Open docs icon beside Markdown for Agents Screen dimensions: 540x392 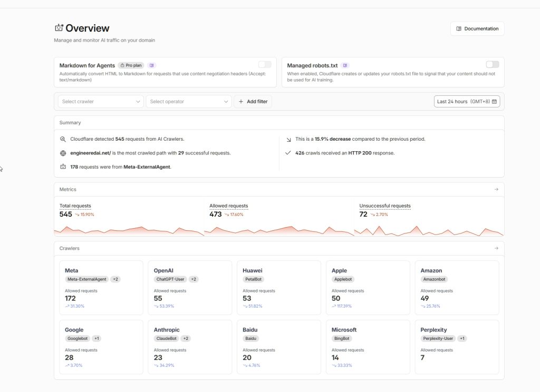click(x=151, y=65)
